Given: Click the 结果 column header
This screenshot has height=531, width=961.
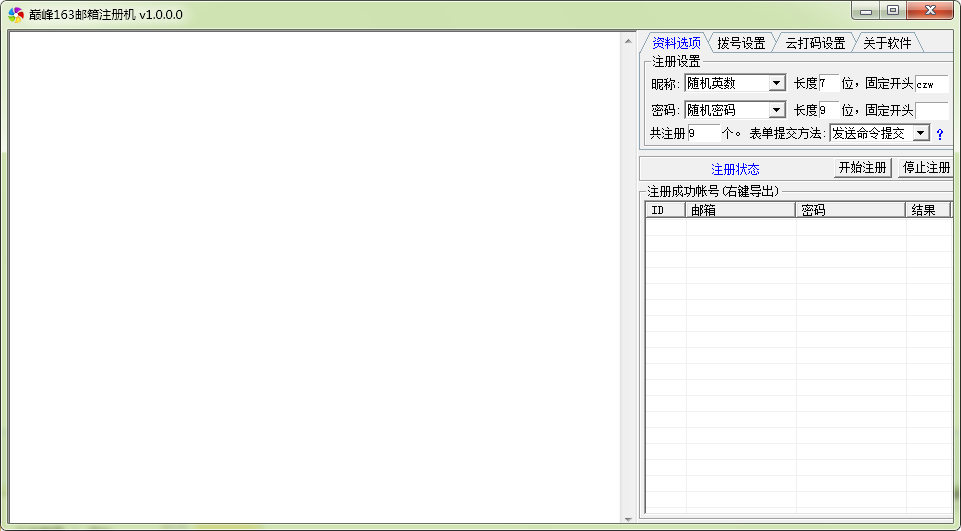Looking at the screenshot, I should pos(928,210).
